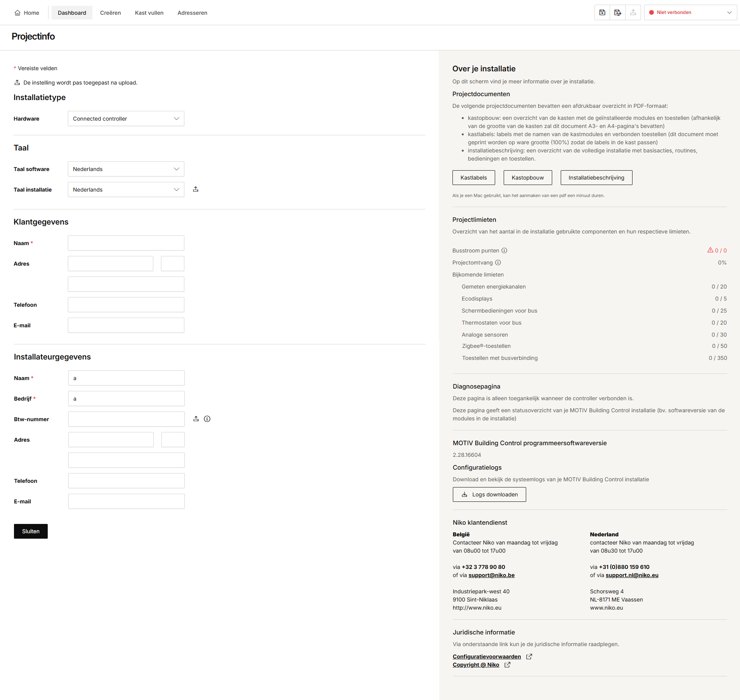Click the Installateurgegevens Naam field containing 'a'
Image resolution: width=740 pixels, height=700 pixels.
(x=127, y=378)
